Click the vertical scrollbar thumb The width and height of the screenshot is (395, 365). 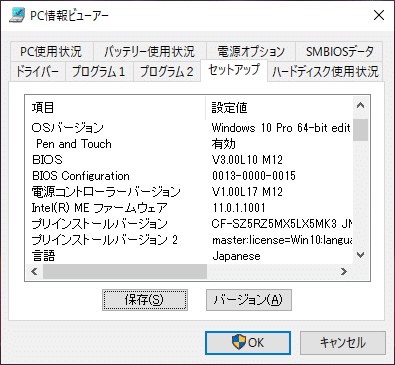tap(360, 130)
